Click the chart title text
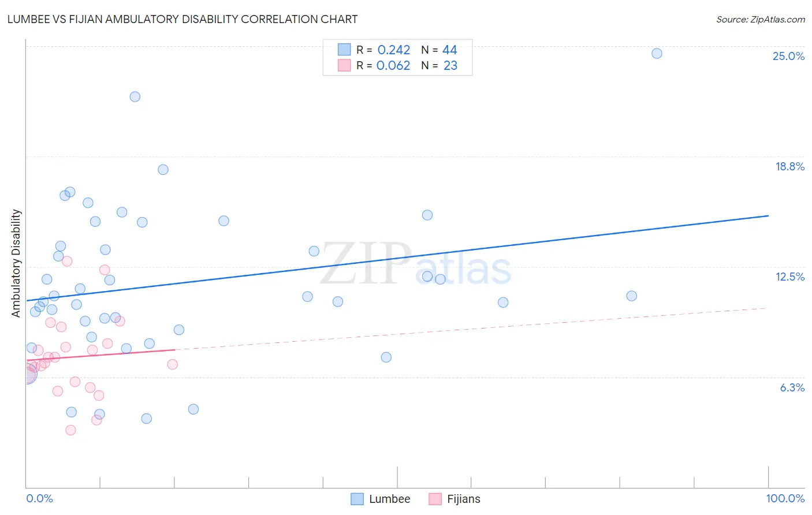Screen dimensions: 812x515 tap(182, 19)
